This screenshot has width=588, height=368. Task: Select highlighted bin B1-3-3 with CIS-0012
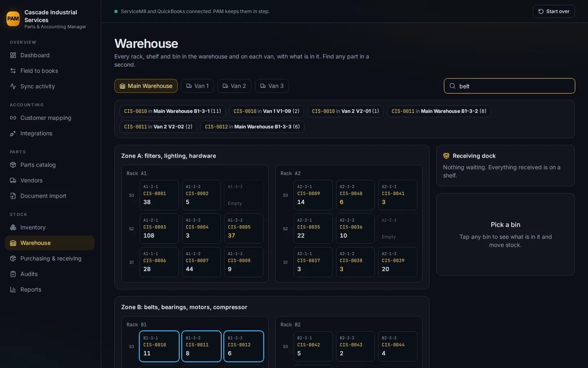tap(244, 346)
